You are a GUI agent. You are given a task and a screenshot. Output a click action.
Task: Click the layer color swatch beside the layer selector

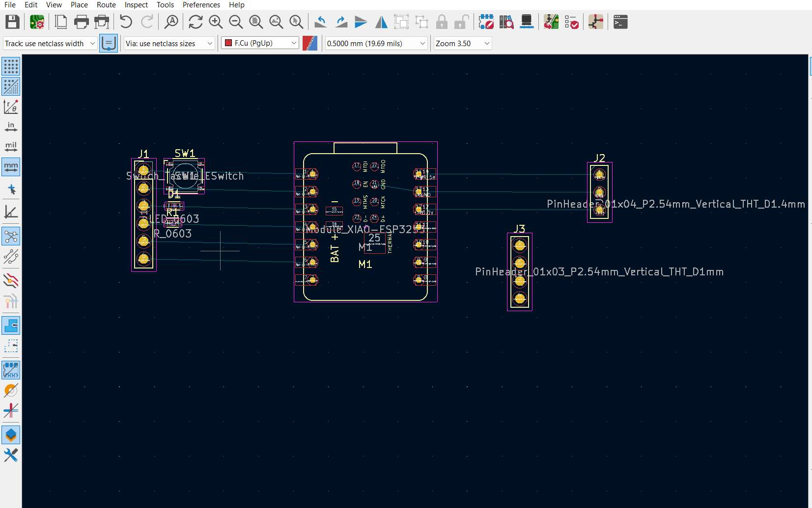click(309, 43)
